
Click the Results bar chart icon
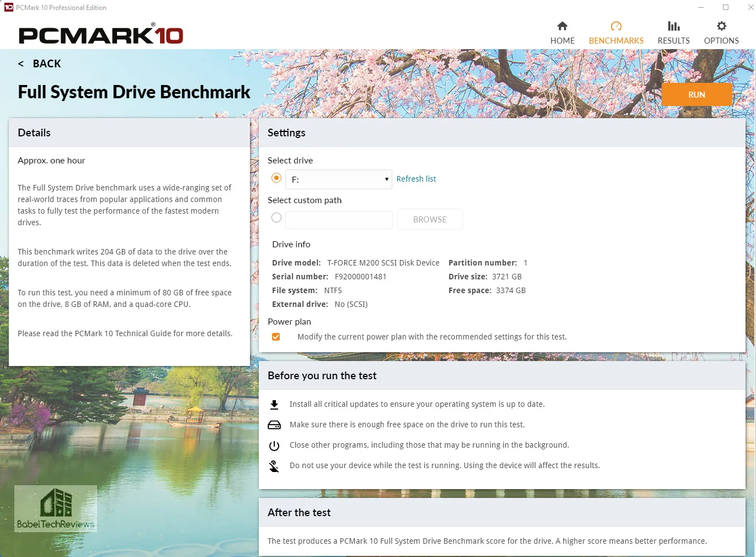673,26
